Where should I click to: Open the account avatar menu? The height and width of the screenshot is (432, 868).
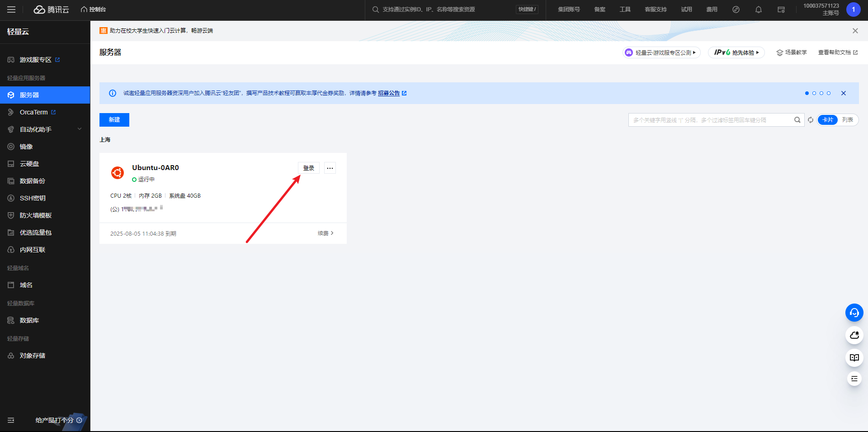[x=854, y=9]
